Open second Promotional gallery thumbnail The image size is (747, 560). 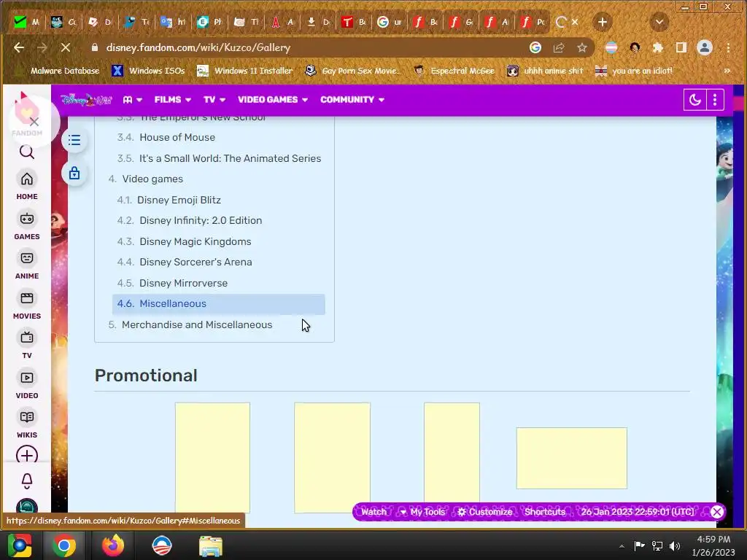point(332,458)
